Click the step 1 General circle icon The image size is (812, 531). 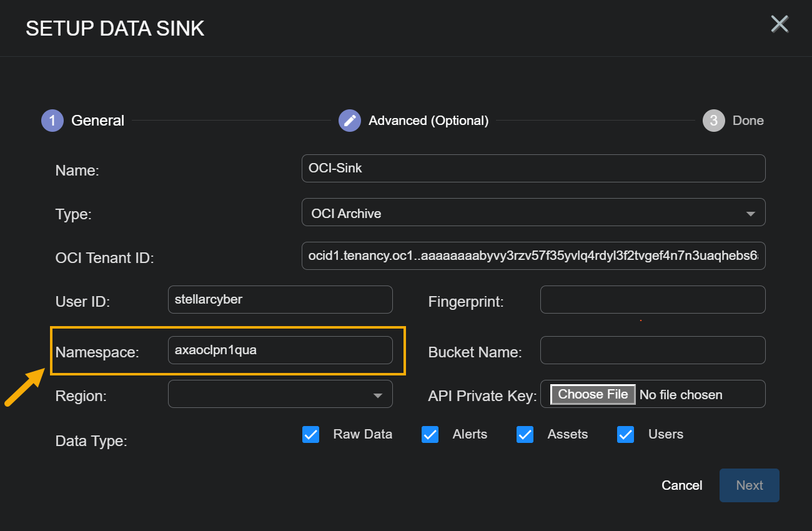(52, 121)
